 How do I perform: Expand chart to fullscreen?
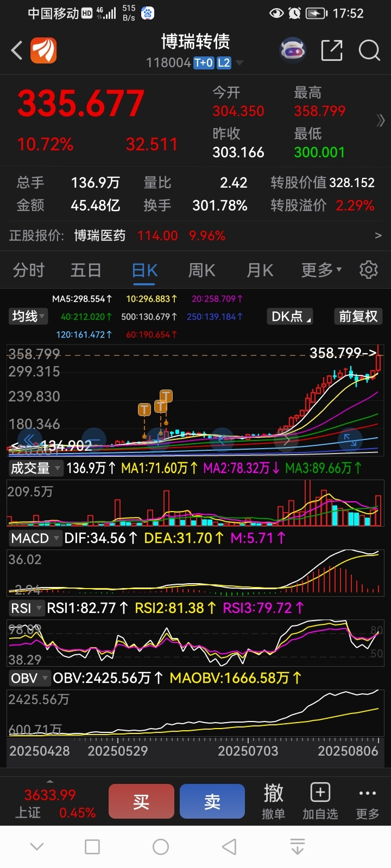click(x=350, y=440)
